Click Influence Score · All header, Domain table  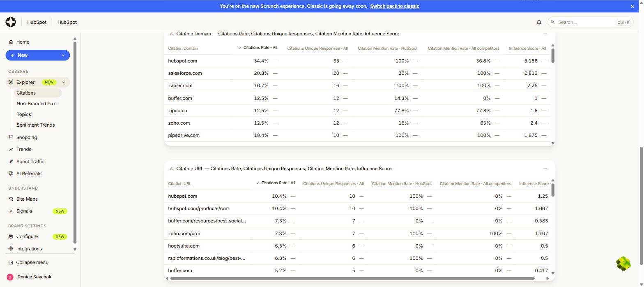point(527,49)
